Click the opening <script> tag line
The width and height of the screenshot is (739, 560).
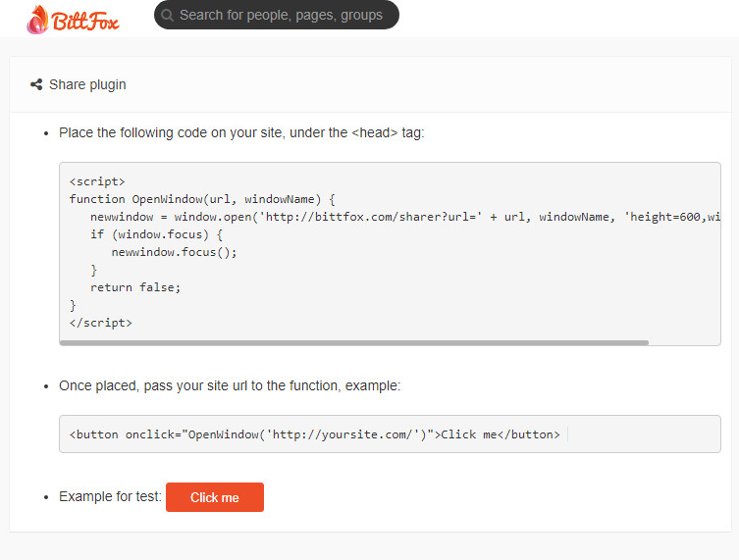pyautogui.click(x=97, y=181)
